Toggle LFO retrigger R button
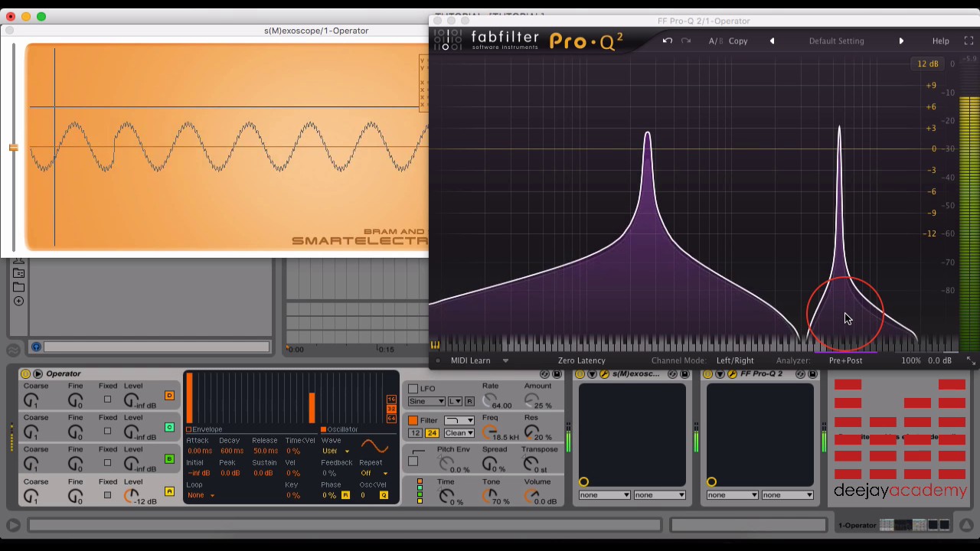 (x=469, y=401)
